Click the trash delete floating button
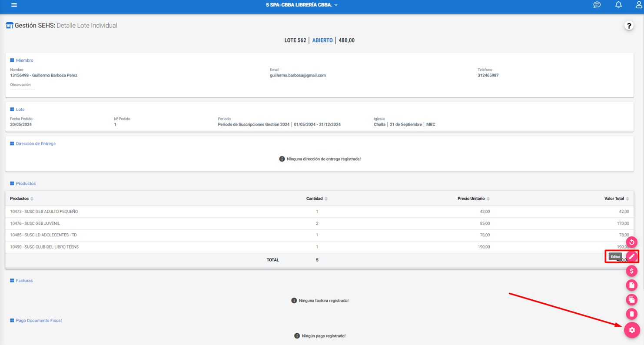This screenshot has height=345, width=644. click(632, 314)
